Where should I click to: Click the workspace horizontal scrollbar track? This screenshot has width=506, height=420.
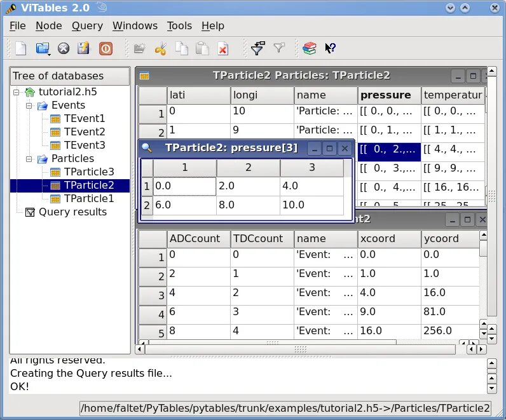(x=300, y=349)
